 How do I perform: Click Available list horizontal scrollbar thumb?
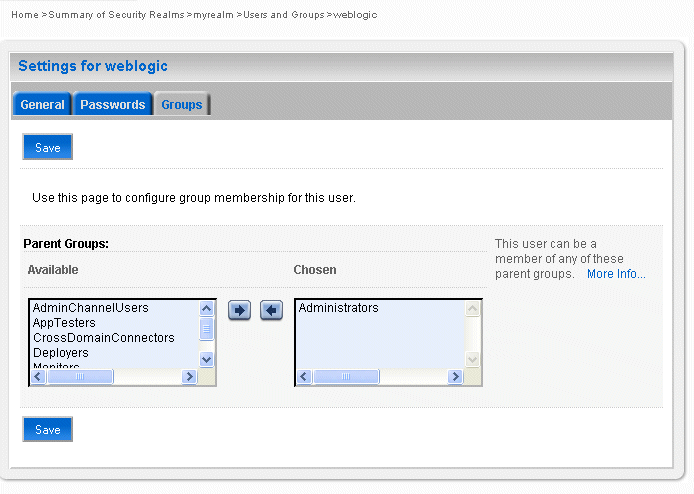coord(80,377)
